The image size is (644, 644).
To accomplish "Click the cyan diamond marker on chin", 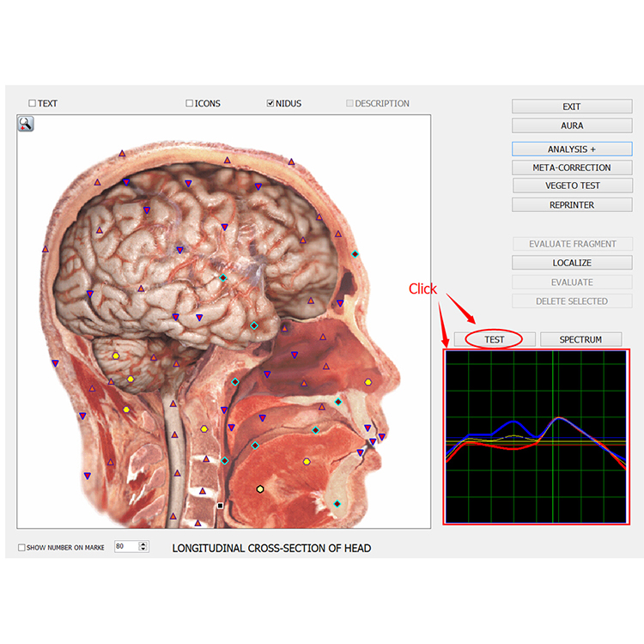I will 337,504.
